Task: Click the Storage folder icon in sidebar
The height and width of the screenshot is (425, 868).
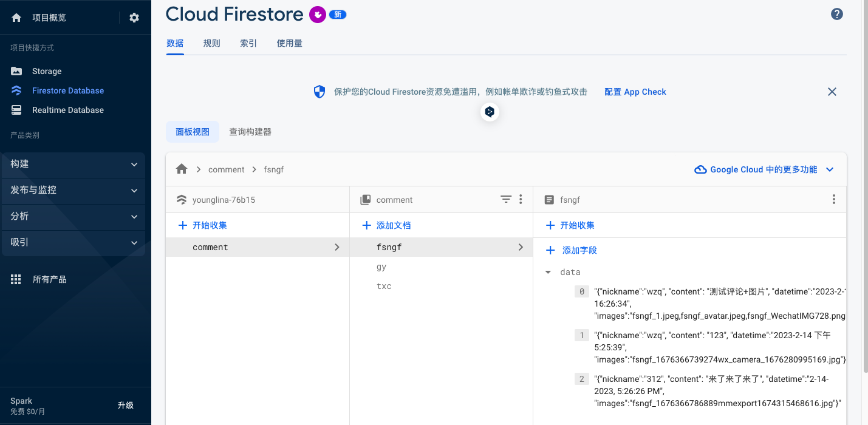Action: pyautogui.click(x=16, y=71)
